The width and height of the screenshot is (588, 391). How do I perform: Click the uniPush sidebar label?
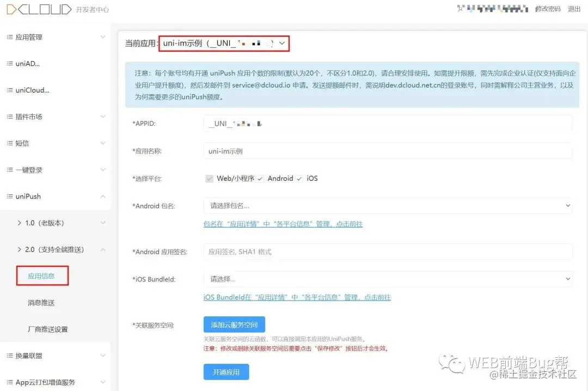(x=28, y=196)
